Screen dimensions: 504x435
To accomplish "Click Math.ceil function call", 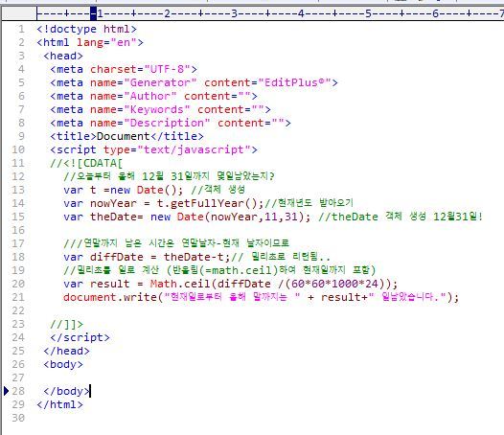I will (180, 284).
